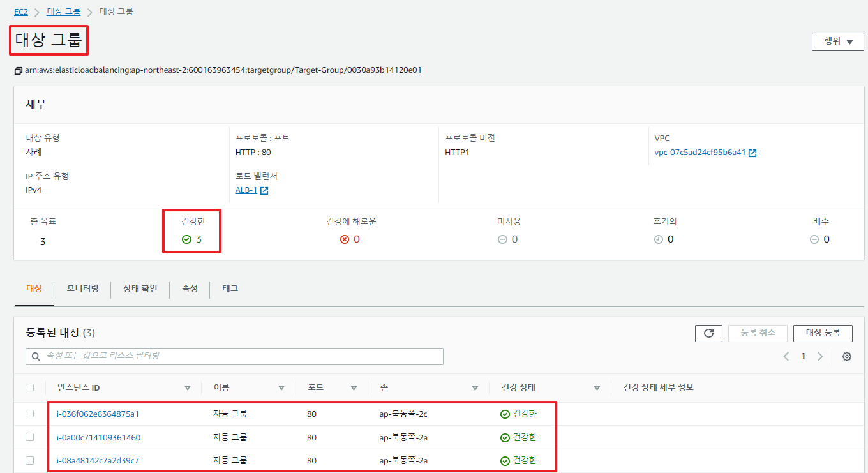Check the i-036f062e6364875a1 row checkbox
The width and height of the screenshot is (868, 473).
[x=29, y=414]
